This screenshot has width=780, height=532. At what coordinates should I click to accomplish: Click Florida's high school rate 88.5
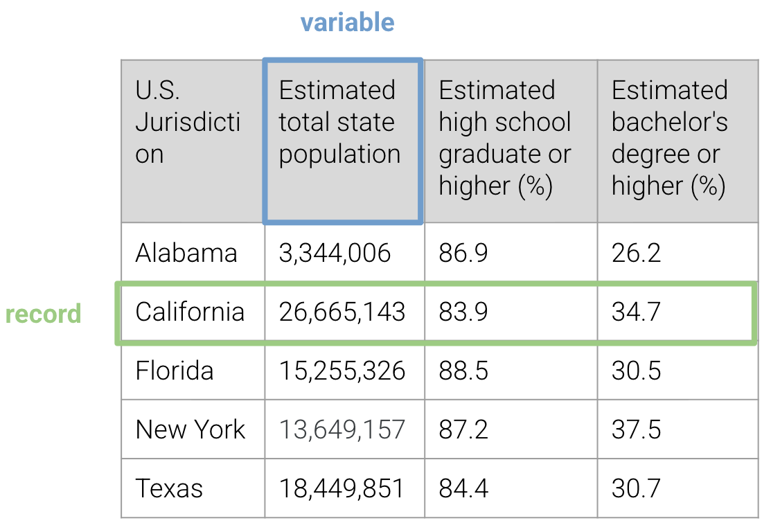click(463, 371)
